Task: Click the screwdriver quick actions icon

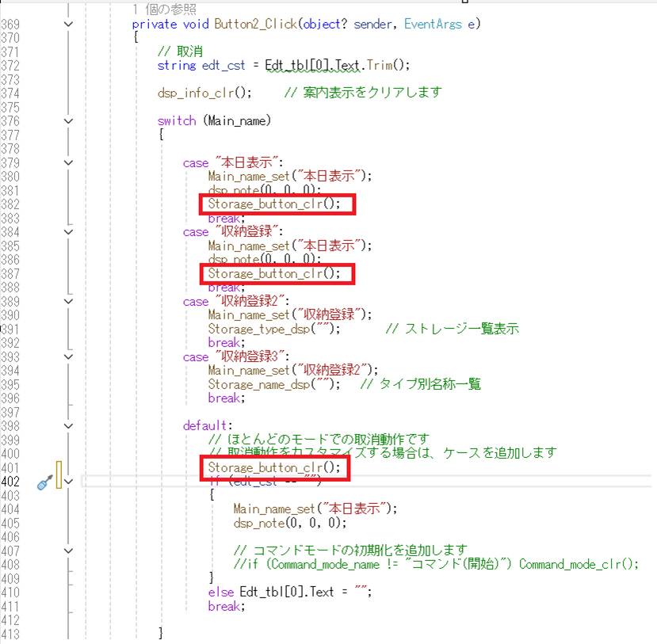Action: [x=45, y=482]
